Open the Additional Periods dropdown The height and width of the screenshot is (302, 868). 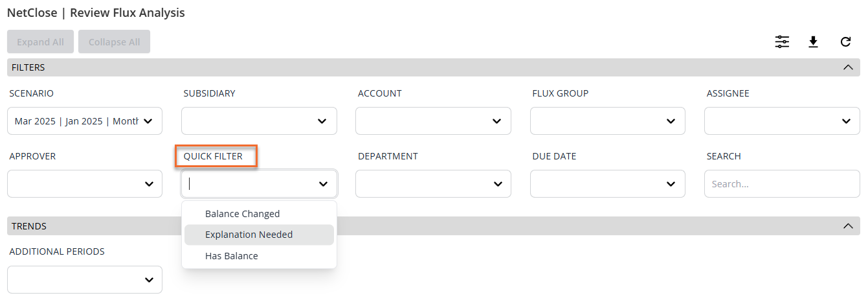pos(85,280)
